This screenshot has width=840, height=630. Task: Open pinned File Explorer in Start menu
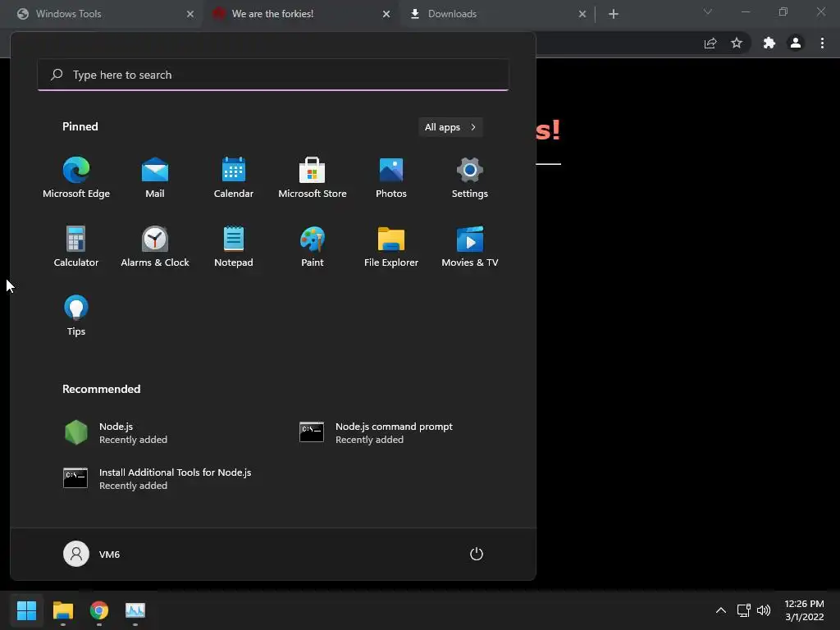[391, 246]
